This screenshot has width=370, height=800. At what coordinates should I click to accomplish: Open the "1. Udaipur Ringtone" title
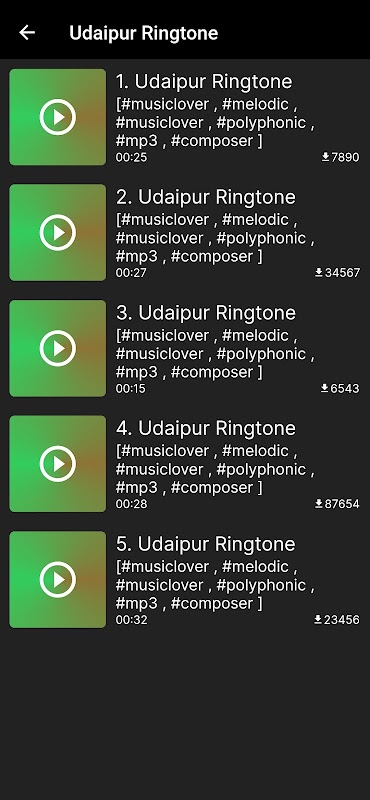(204, 82)
